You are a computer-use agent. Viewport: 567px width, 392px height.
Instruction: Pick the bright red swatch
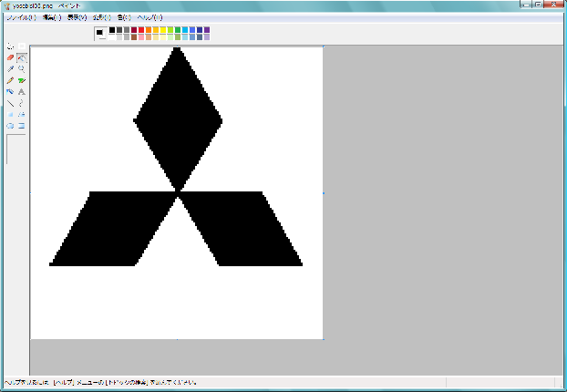[x=141, y=30]
